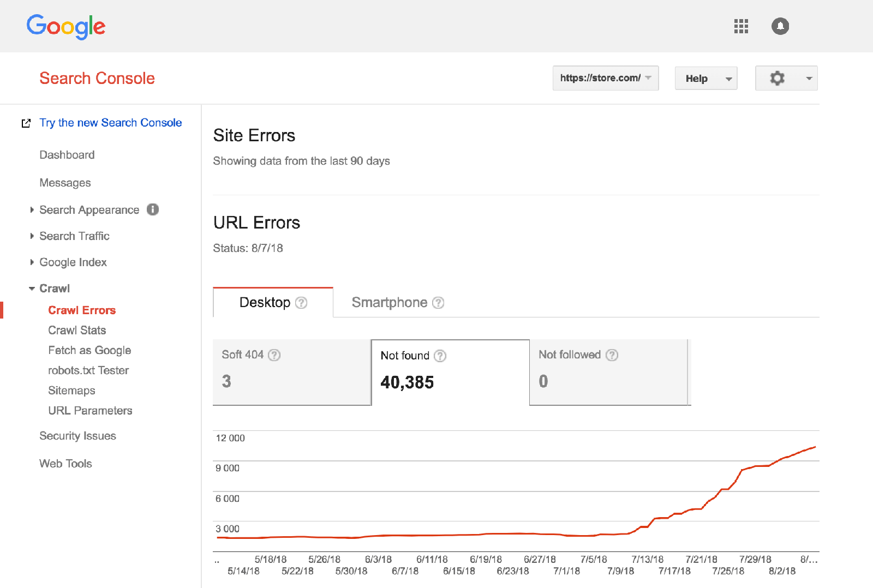
Task: Open Security Issues page
Action: 77,436
